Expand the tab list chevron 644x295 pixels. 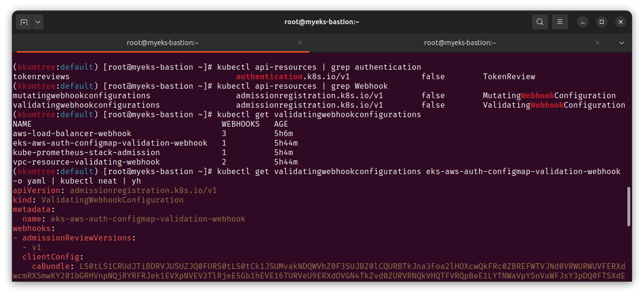[622, 43]
